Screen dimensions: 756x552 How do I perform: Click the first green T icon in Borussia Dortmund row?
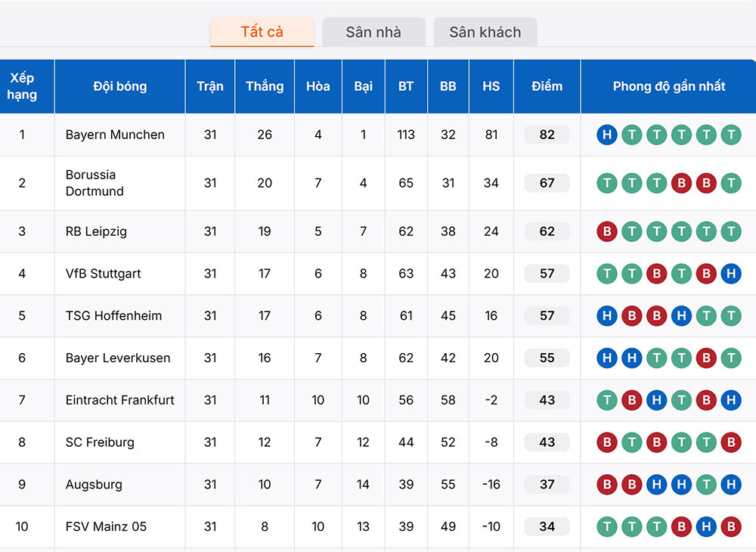coord(607,183)
